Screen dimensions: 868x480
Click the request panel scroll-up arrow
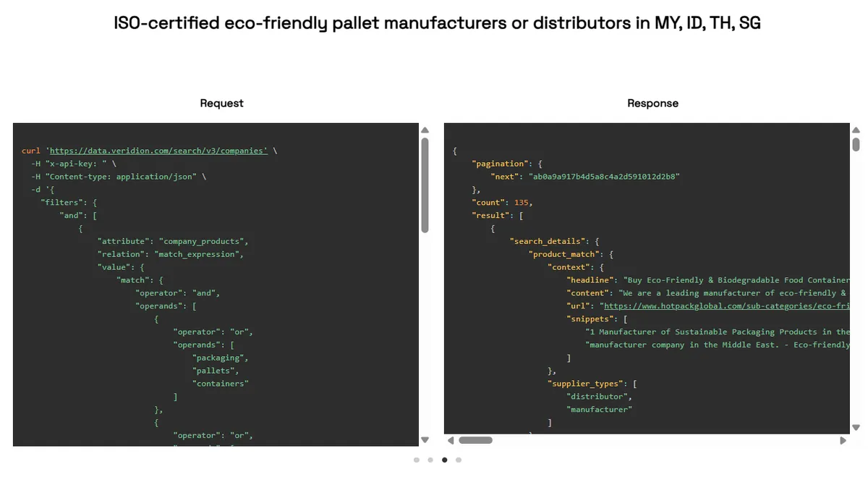point(425,130)
